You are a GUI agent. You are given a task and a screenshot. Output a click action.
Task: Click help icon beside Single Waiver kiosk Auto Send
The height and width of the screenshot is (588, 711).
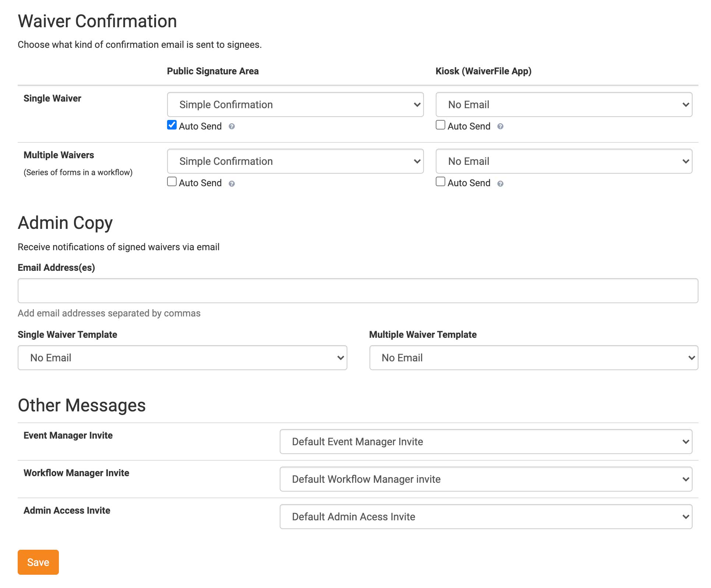pyautogui.click(x=500, y=127)
